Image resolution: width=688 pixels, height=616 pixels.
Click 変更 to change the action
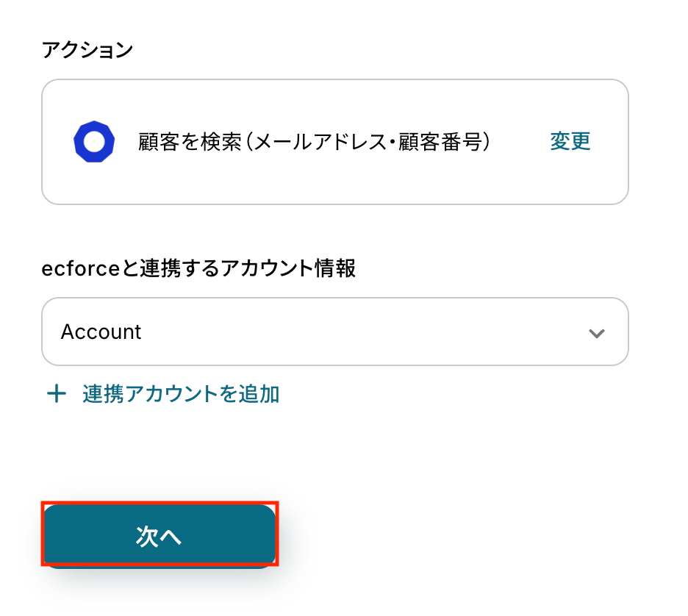click(570, 142)
